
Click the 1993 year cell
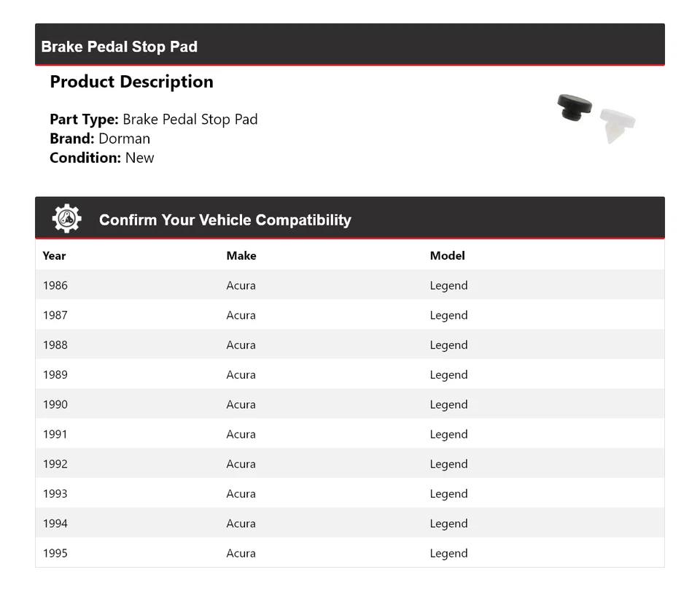(55, 494)
